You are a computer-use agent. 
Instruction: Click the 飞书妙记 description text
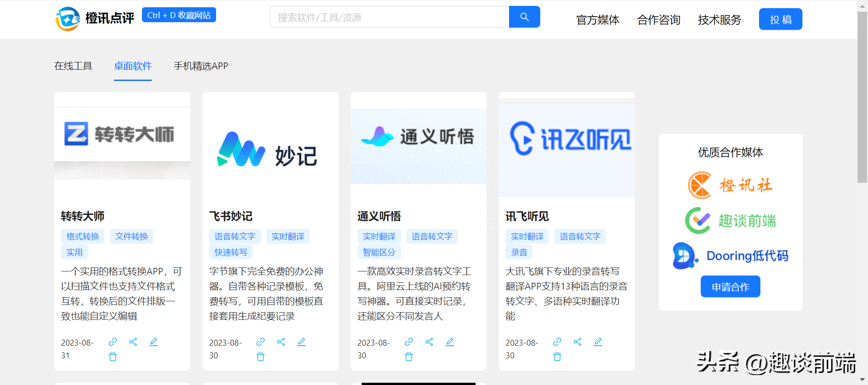click(x=267, y=294)
